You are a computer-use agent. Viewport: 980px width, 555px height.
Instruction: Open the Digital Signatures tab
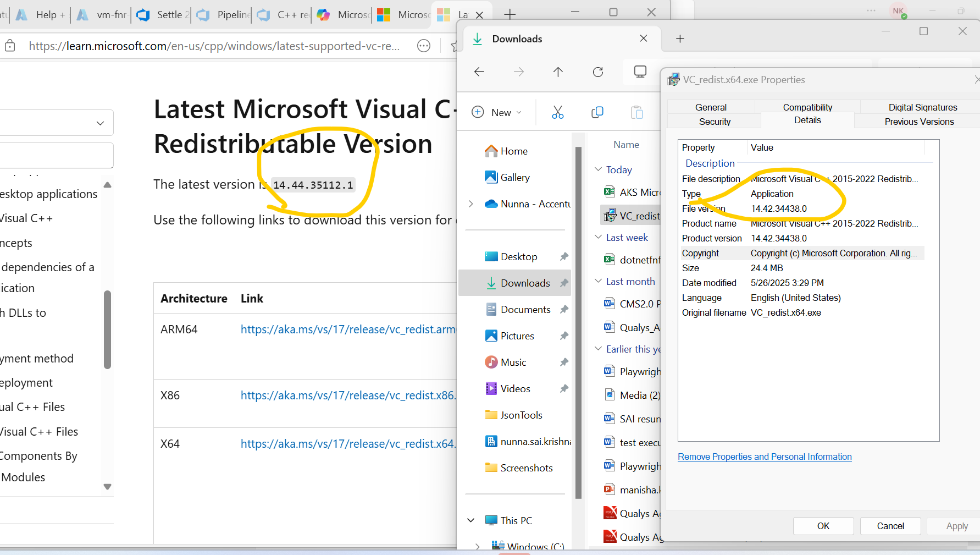coord(923,107)
